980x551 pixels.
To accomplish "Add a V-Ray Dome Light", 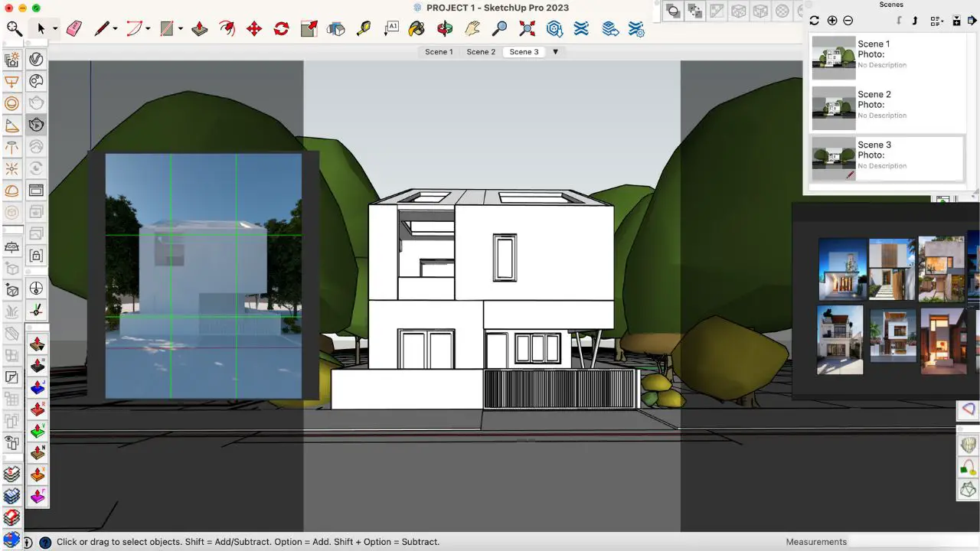I will click(x=11, y=191).
